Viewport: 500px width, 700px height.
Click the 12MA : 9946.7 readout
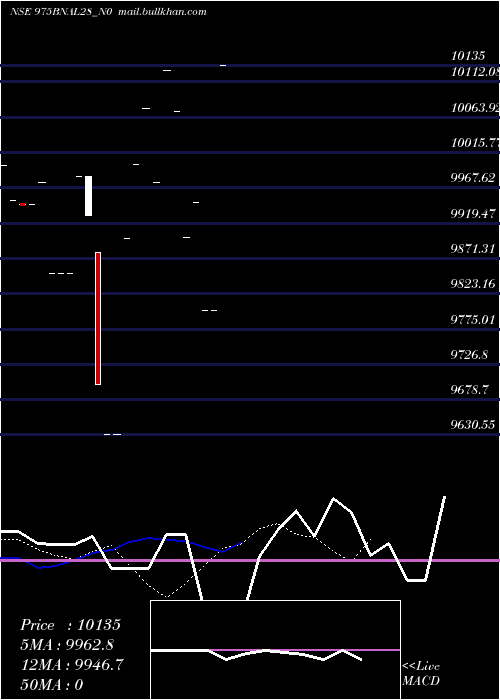(72, 665)
